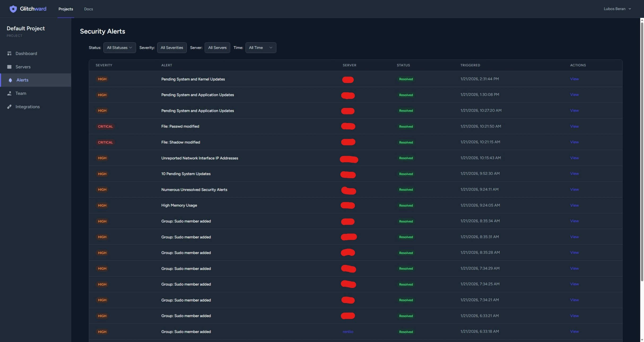The height and width of the screenshot is (342, 644).
Task: Click the Servers sidebar icon
Action: click(x=9, y=67)
